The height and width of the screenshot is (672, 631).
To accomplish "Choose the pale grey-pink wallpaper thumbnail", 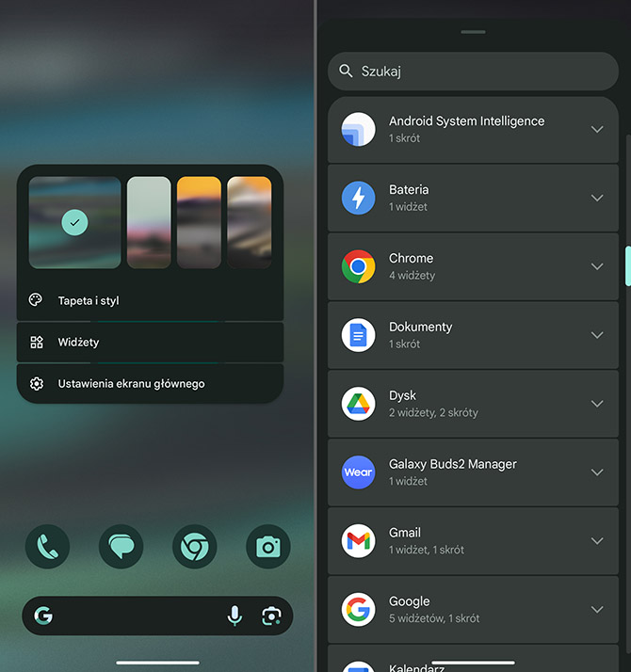I will point(149,222).
